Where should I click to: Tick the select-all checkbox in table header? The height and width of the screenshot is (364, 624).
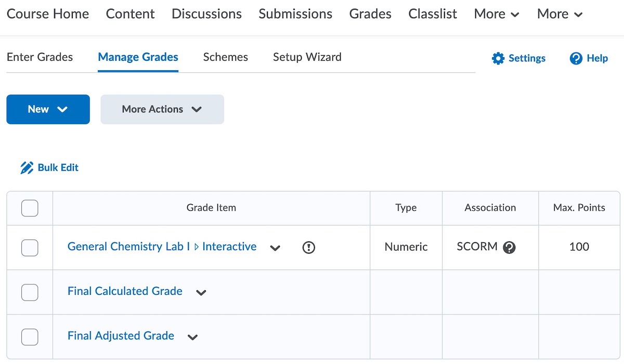pyautogui.click(x=30, y=209)
